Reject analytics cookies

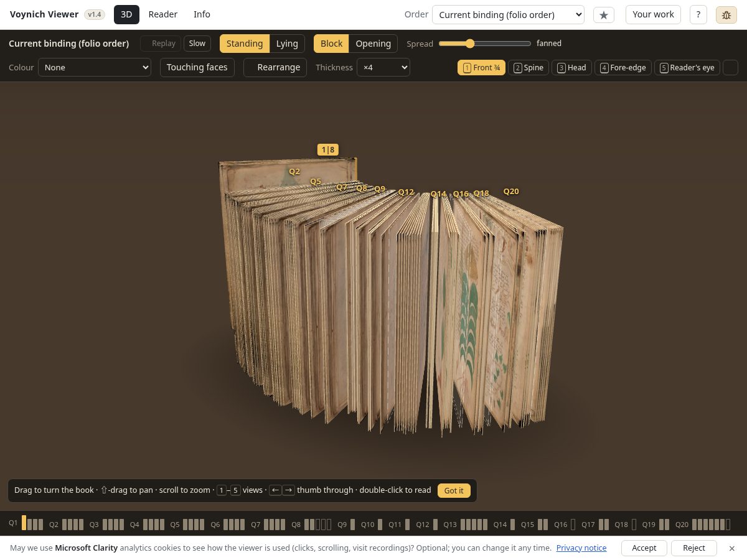click(694, 548)
